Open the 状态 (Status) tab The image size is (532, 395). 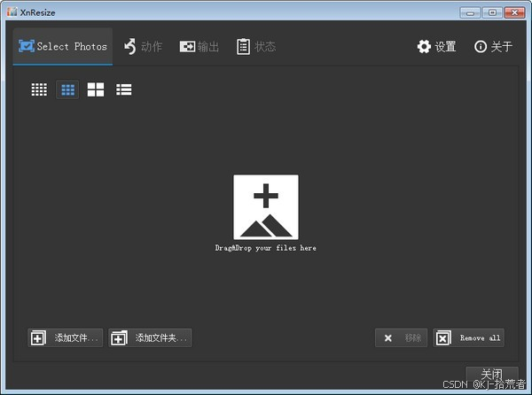click(256, 46)
